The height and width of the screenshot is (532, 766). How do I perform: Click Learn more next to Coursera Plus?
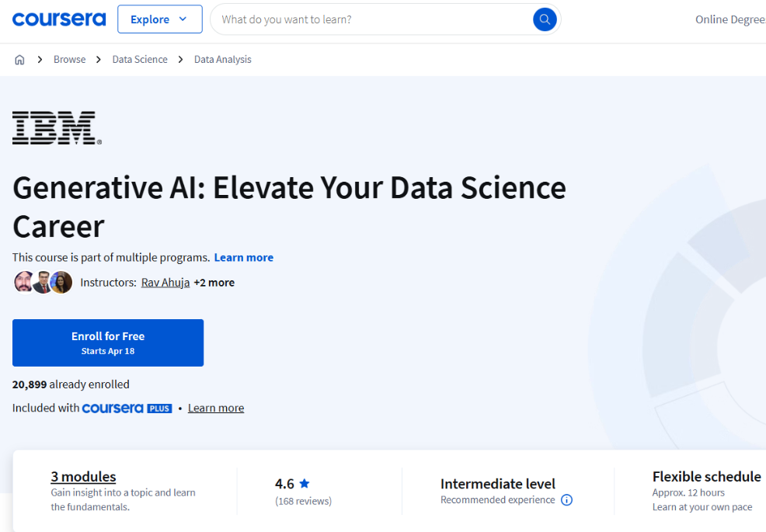coord(215,408)
